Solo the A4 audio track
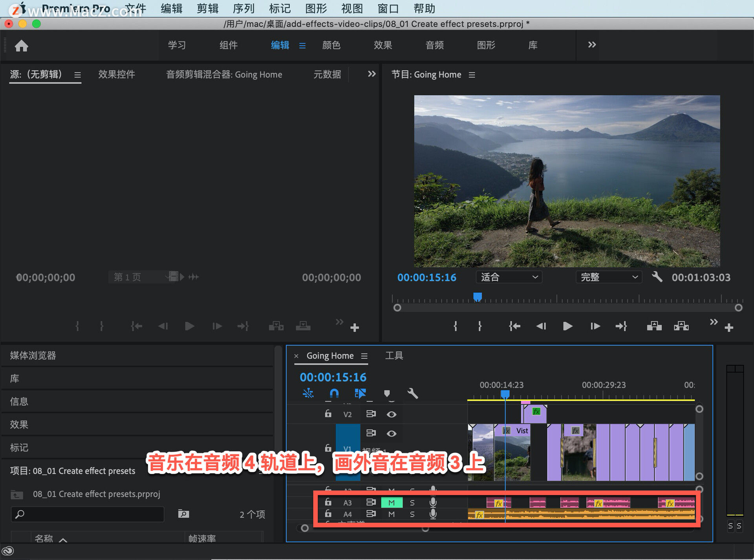754x560 pixels. (x=412, y=514)
